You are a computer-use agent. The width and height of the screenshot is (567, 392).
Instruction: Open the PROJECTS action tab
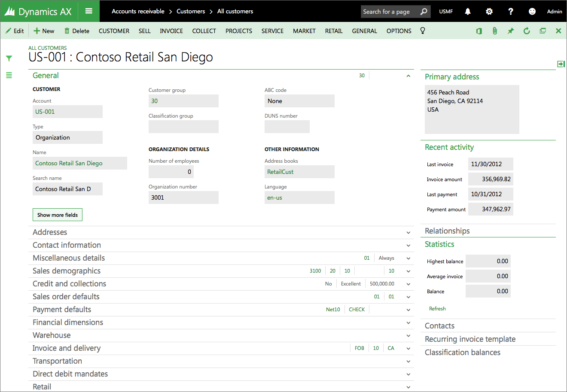pos(239,31)
